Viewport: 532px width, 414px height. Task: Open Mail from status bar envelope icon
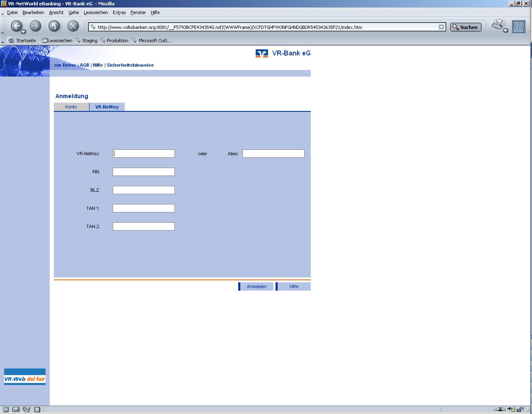(16, 409)
